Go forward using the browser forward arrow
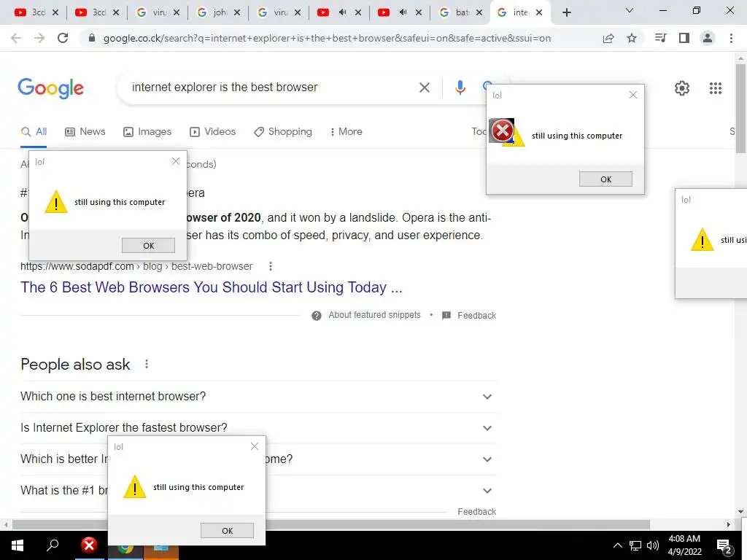Screen dimensions: 747x560 [x=39, y=38]
